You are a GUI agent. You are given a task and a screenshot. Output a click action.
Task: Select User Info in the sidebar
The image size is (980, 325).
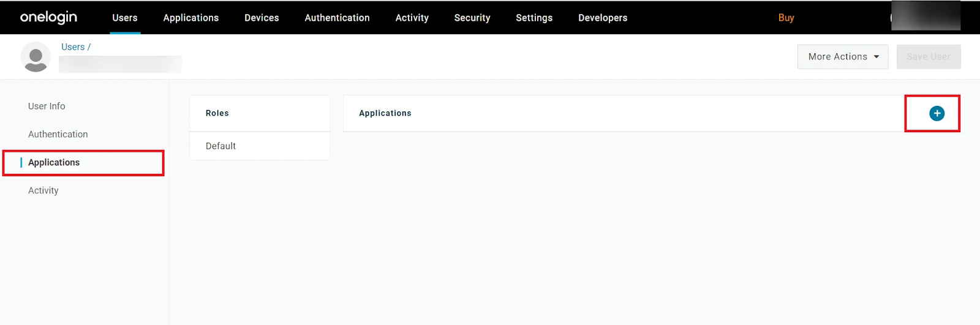point(47,106)
